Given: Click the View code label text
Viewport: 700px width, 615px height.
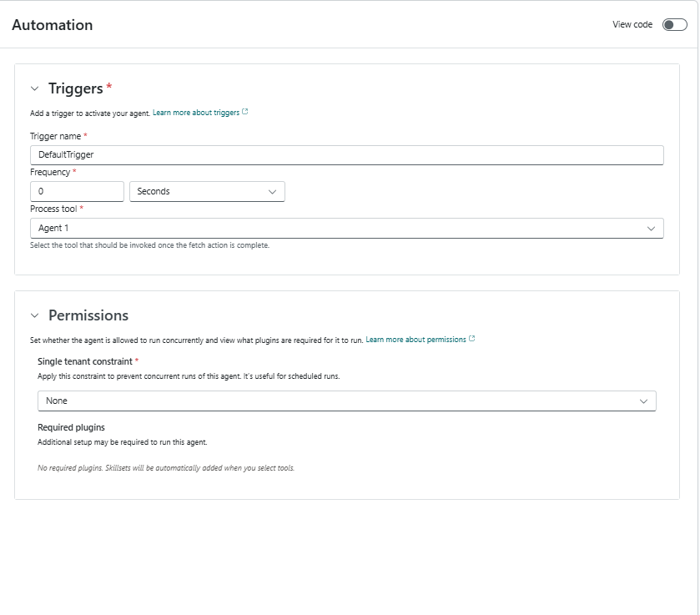Looking at the screenshot, I should (632, 25).
